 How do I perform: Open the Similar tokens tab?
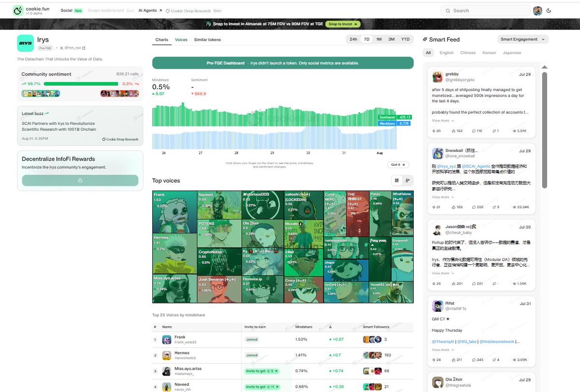pos(207,40)
